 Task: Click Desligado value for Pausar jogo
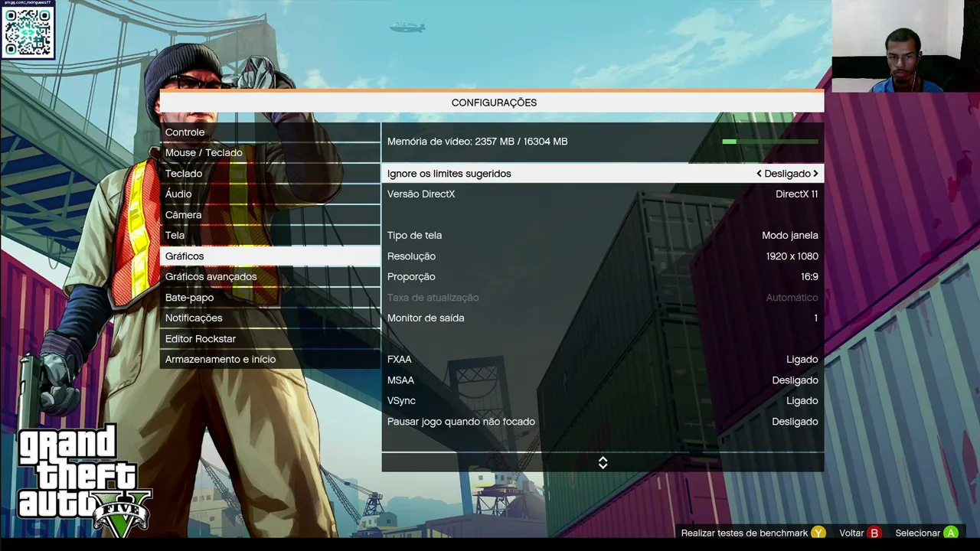[795, 422]
